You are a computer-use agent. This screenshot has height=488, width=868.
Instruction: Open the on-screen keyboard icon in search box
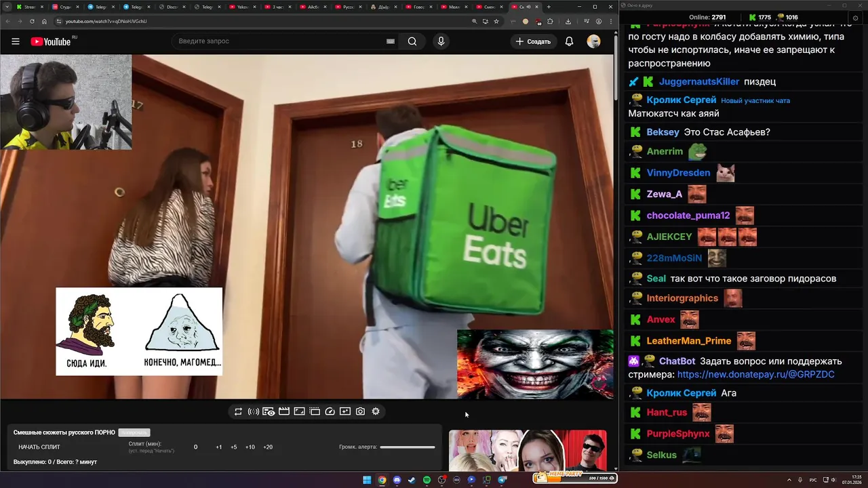pos(391,41)
